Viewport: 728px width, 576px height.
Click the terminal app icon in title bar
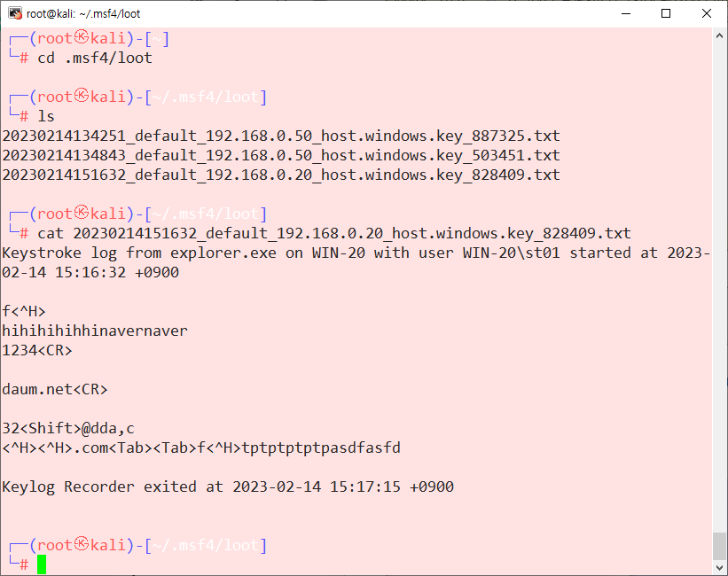(x=15, y=13)
